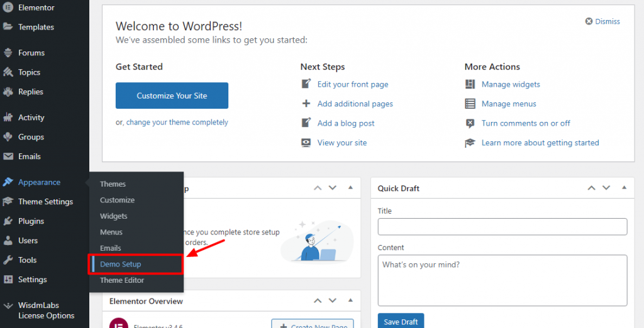Open Learn more about getting started link
Image resolution: width=644 pixels, height=328 pixels.
tap(540, 143)
